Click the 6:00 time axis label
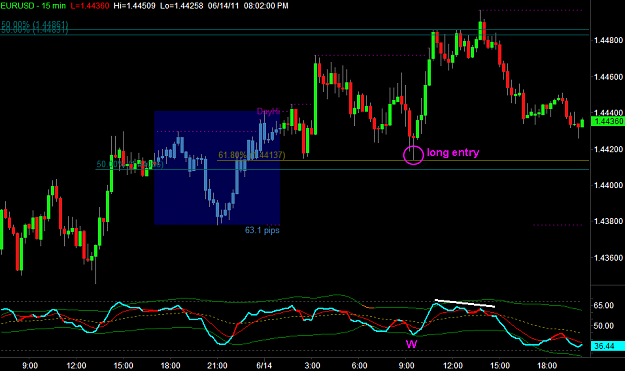The width and height of the screenshot is (625, 371). point(359,365)
